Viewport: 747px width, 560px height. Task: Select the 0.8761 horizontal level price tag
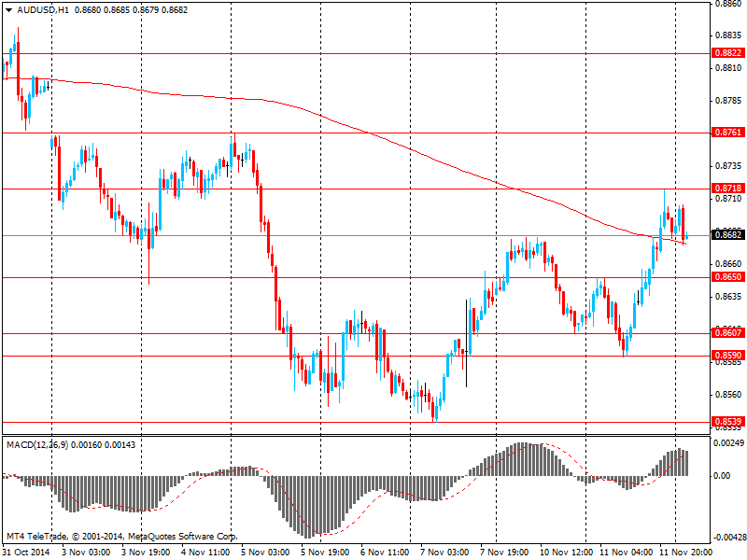point(727,133)
